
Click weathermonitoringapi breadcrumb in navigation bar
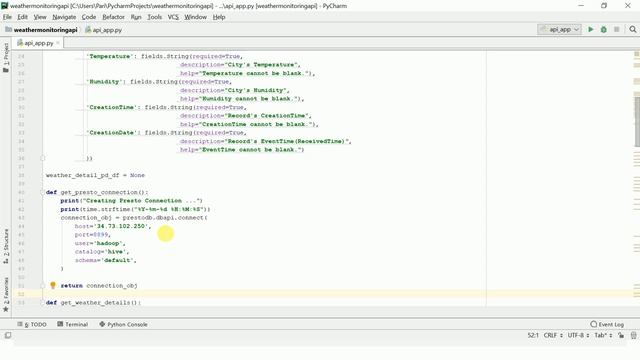point(41,30)
